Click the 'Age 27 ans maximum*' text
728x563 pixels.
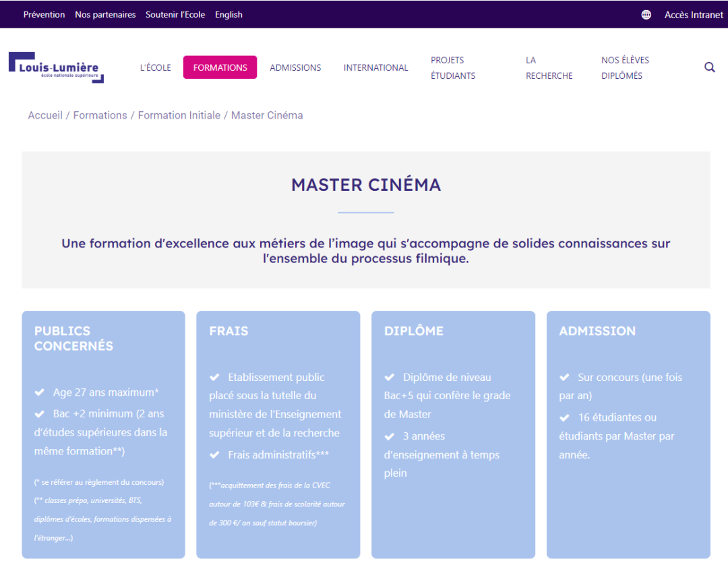[x=106, y=392]
